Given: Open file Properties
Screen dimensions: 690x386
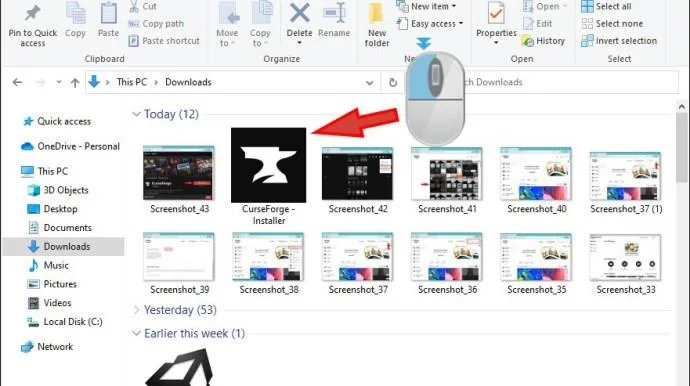Looking at the screenshot, I should [x=496, y=22].
